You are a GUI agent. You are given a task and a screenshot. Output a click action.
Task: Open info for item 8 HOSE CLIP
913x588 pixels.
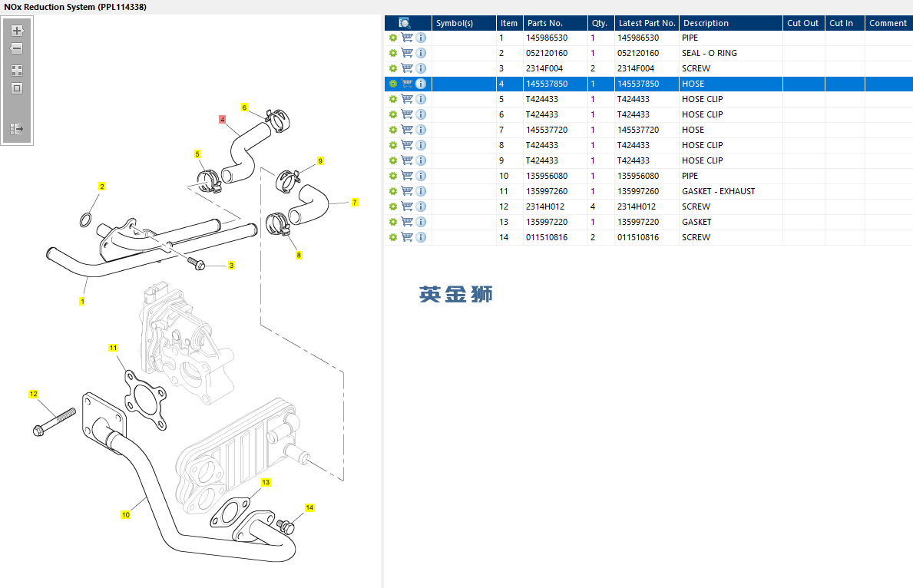point(421,145)
